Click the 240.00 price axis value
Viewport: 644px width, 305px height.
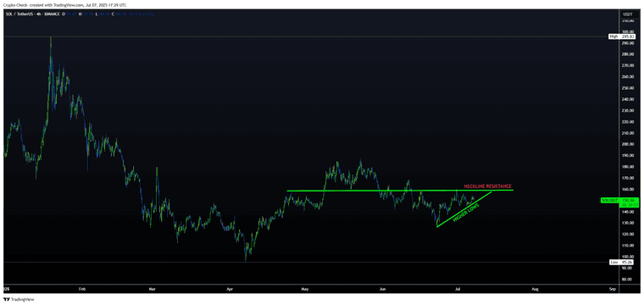point(627,99)
